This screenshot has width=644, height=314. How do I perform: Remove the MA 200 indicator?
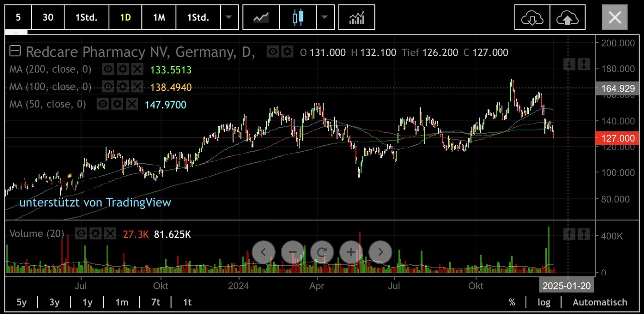pos(136,69)
